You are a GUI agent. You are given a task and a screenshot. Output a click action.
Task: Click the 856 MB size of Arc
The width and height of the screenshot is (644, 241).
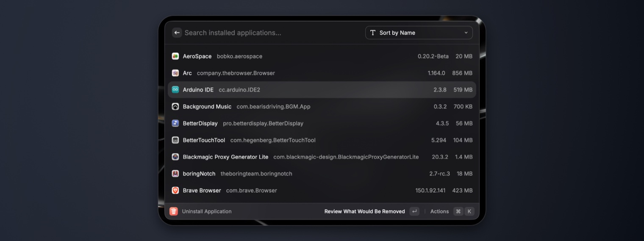[462, 73]
